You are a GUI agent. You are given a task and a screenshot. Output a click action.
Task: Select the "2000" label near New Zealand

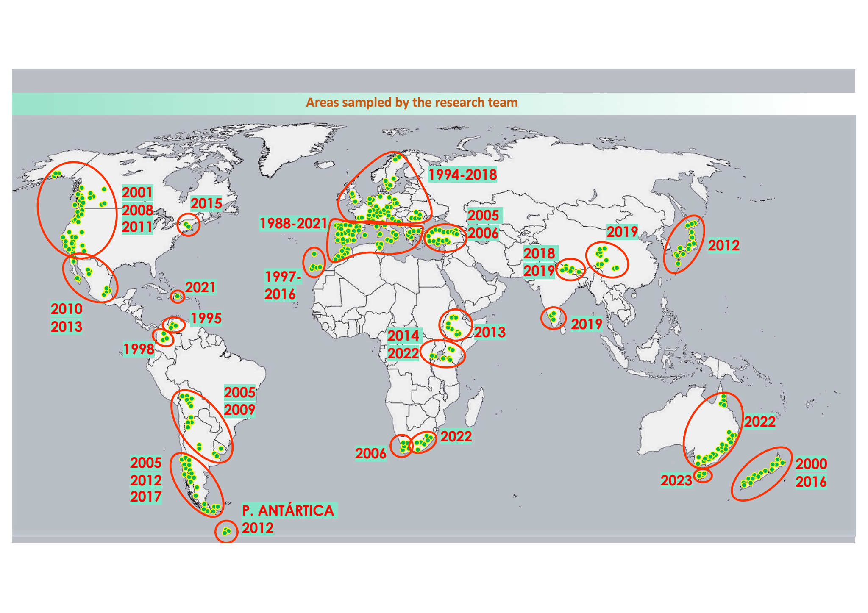811,464
